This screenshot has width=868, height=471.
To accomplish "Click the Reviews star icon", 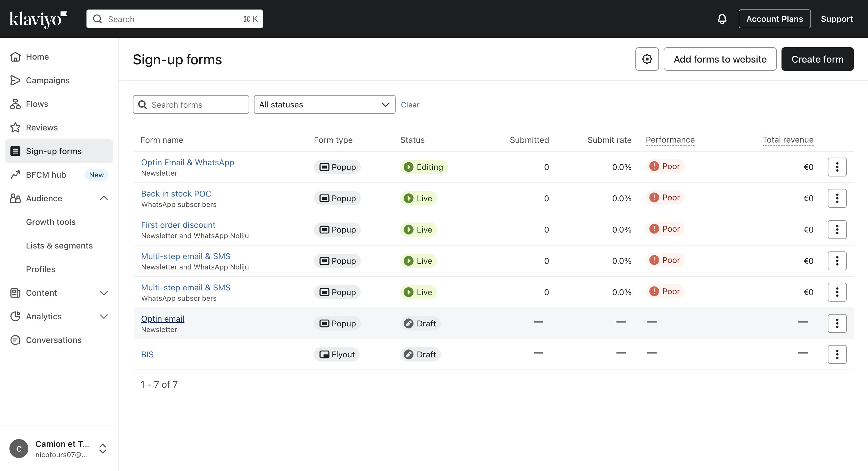I will (15, 127).
